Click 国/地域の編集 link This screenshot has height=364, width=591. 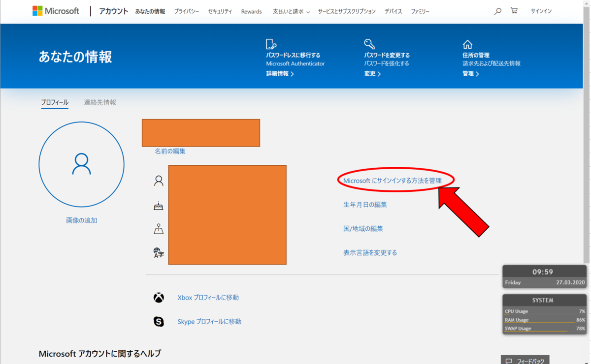(363, 229)
